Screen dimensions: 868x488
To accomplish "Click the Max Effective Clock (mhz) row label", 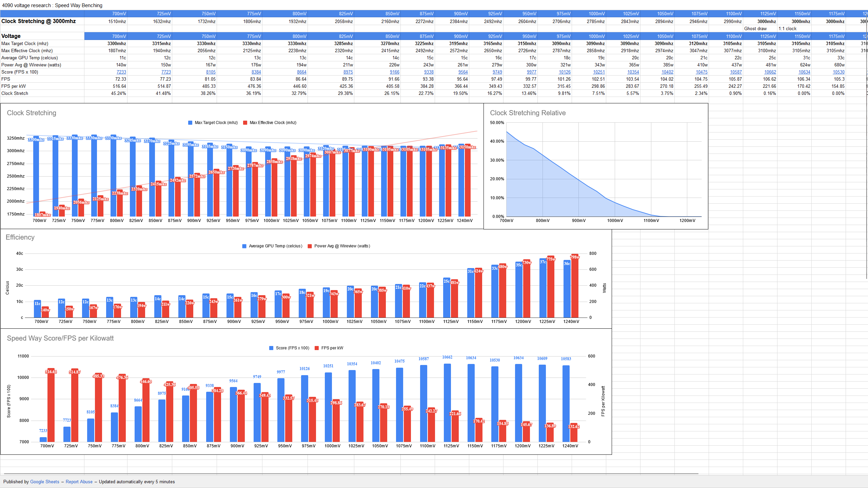I will [42, 50].
